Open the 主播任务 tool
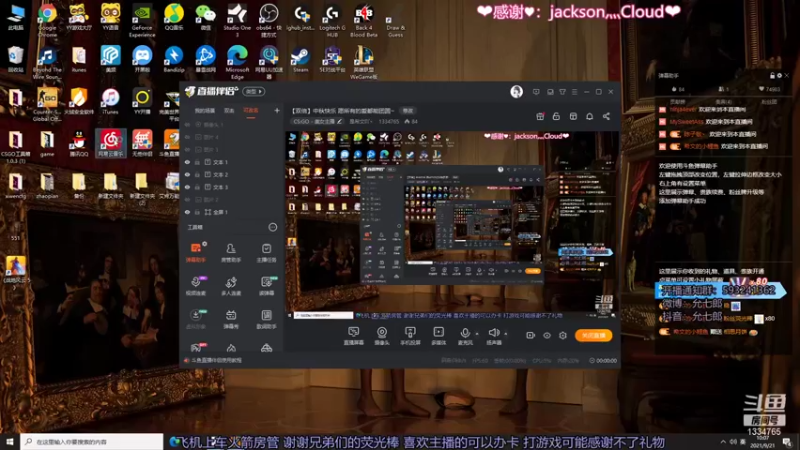Viewport: 800px width, 450px height. pyautogui.click(x=266, y=253)
